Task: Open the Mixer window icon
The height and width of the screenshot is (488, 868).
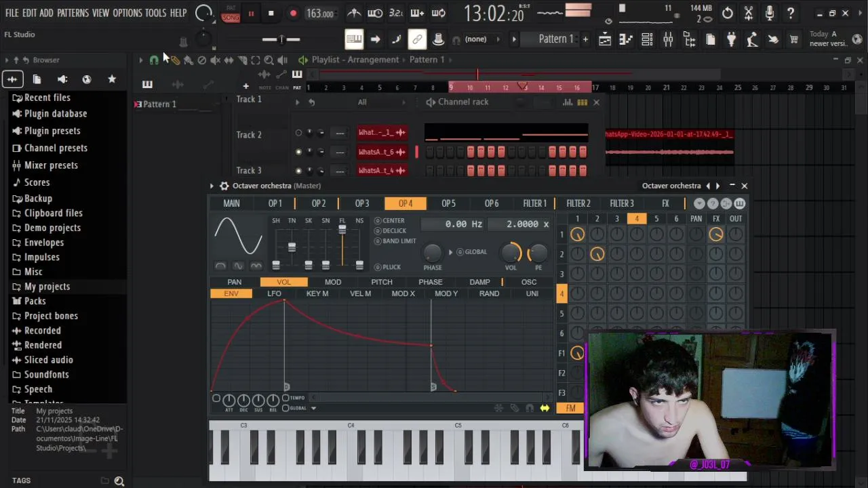Action: (668, 39)
